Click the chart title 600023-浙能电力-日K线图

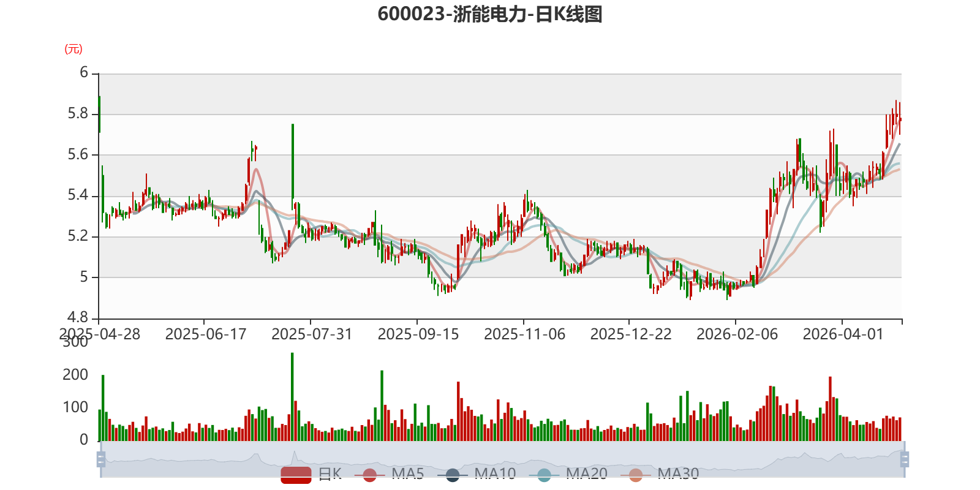490,14
